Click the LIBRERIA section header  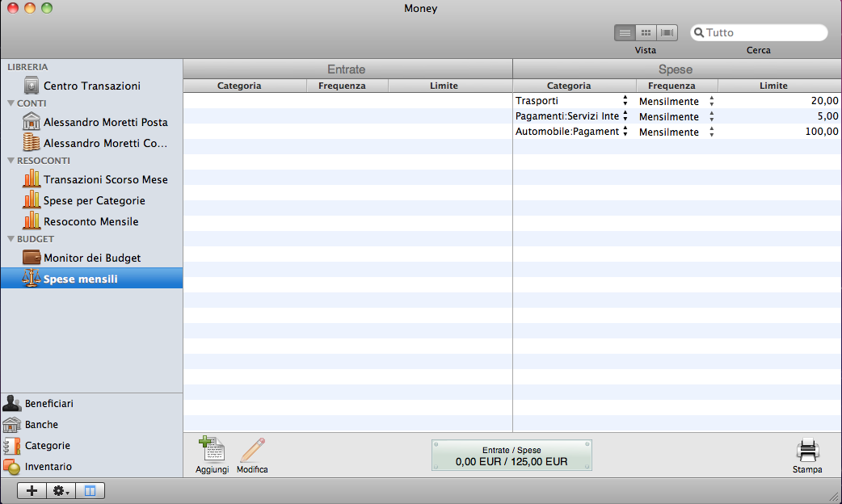[27, 66]
